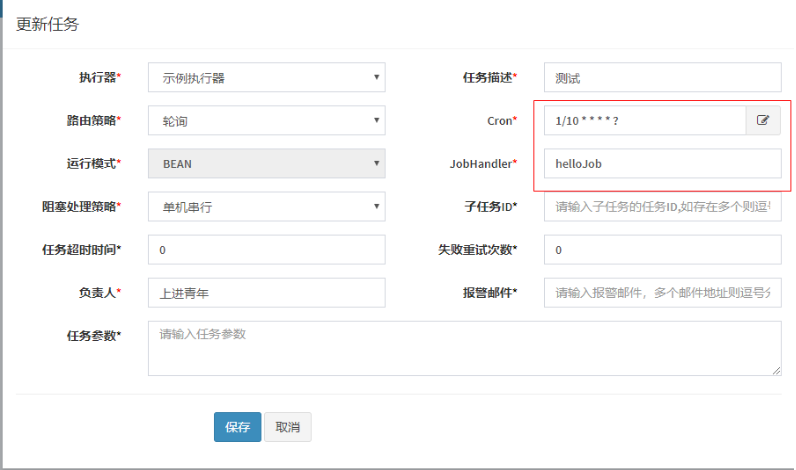796x470 pixels.
Task: Open the 阻塞处理策略 dropdown showing 单机串行
Action: click(267, 207)
